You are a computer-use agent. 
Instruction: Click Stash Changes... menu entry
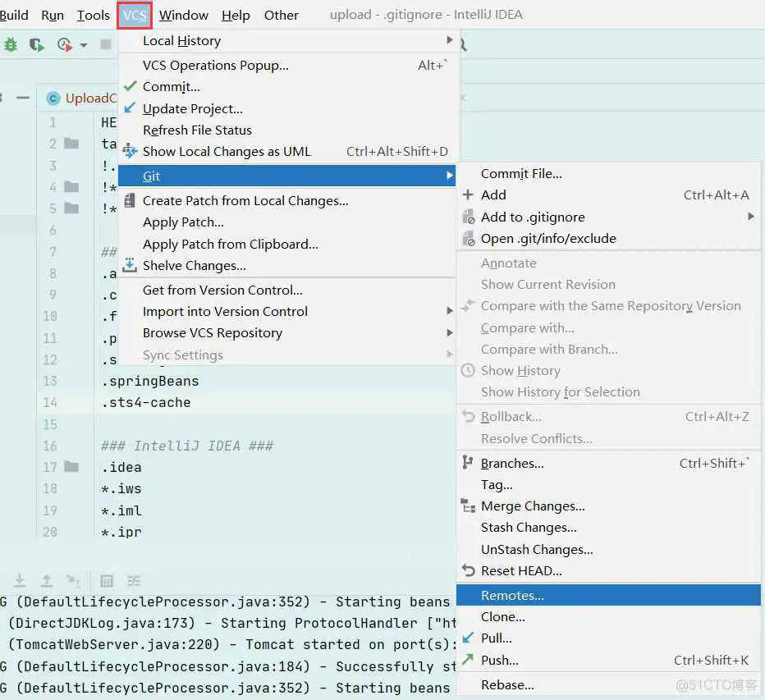pyautogui.click(x=529, y=528)
